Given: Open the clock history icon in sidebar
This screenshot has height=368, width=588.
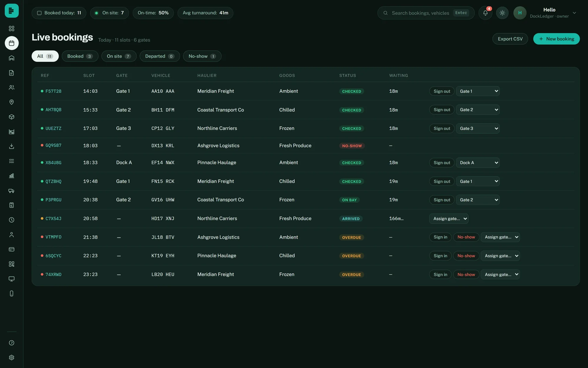Looking at the screenshot, I should point(11,220).
